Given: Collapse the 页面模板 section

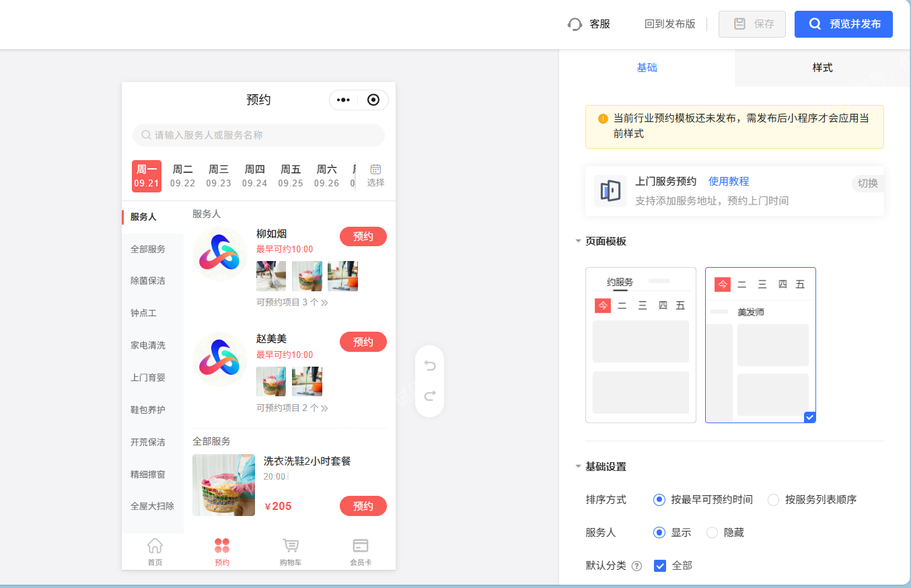Looking at the screenshot, I should click(579, 241).
